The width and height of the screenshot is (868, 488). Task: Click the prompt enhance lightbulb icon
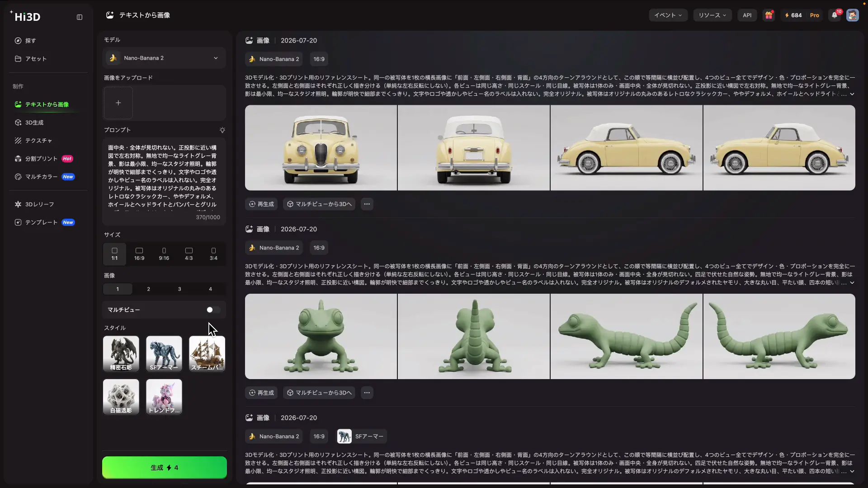(x=222, y=130)
